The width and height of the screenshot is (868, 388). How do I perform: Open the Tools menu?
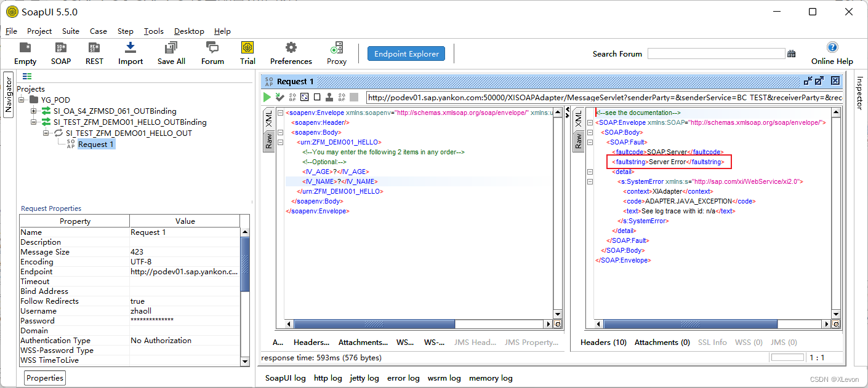[x=154, y=31]
